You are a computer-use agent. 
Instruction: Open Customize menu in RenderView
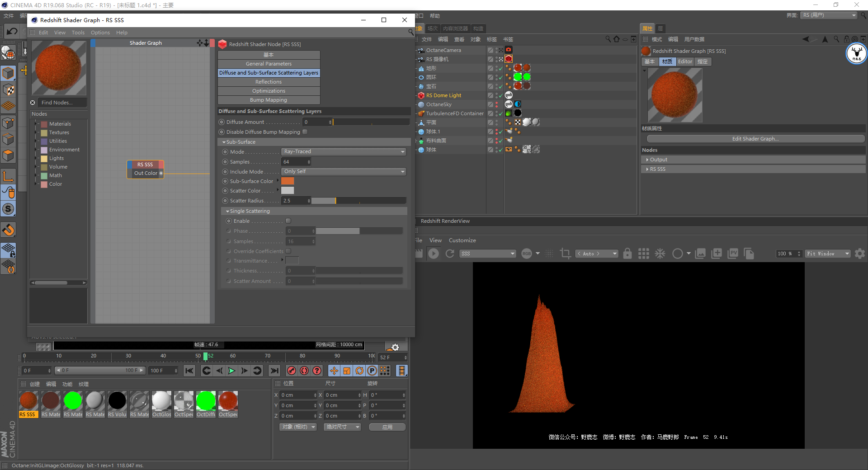tap(462, 240)
